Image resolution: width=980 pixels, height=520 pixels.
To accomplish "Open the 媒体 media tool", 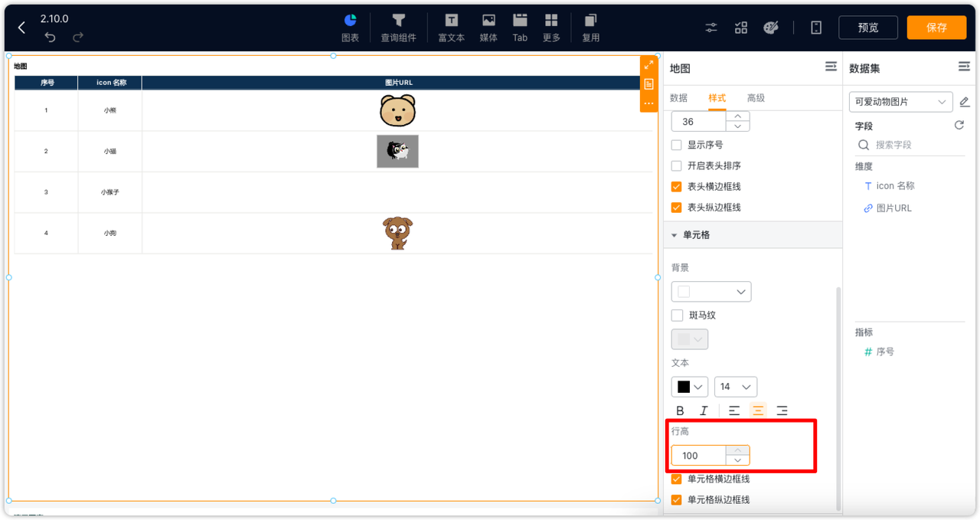I will point(488,28).
